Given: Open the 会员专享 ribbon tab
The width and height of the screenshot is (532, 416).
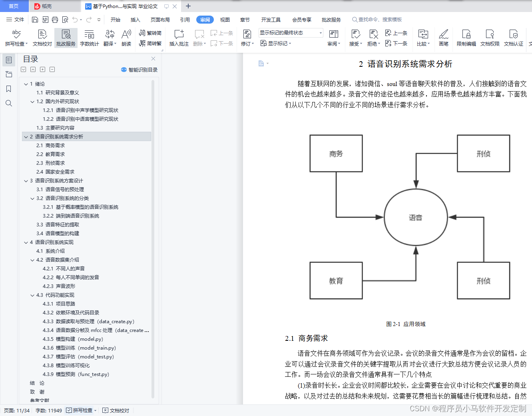Looking at the screenshot, I should (x=302, y=20).
